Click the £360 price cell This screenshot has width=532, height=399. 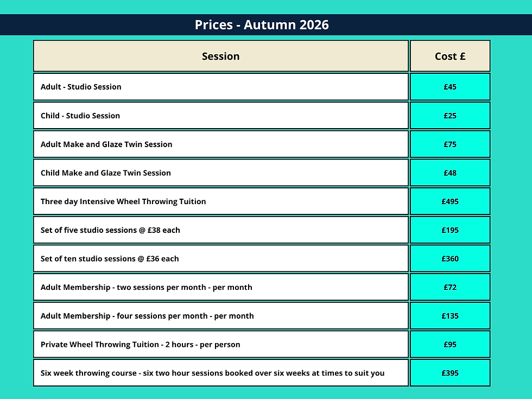tap(450, 258)
